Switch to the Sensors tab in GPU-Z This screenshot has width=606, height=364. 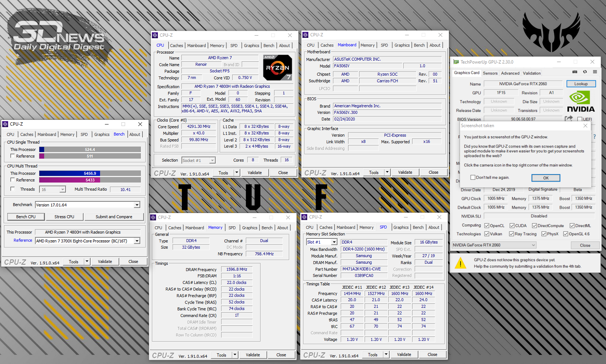[x=490, y=73]
